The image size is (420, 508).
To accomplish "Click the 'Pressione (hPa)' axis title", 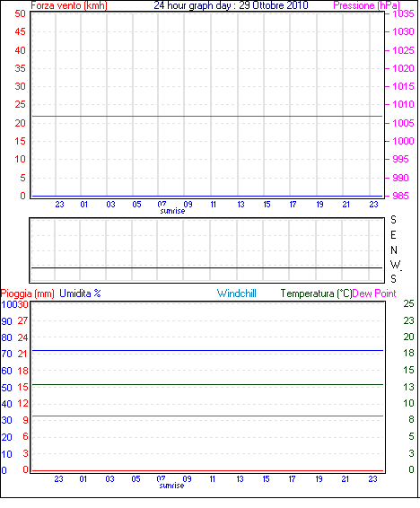I will coord(366,5).
